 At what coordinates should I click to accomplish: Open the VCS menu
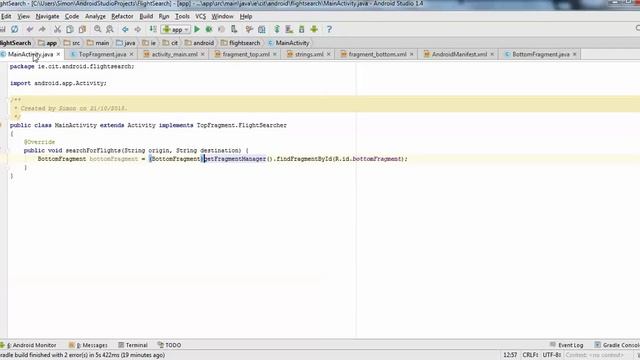tap(200, 16)
